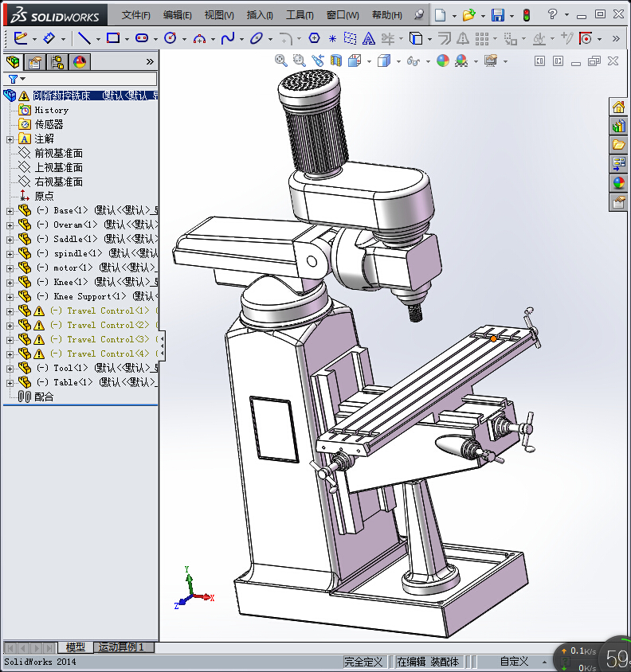Select the 原点 origin item
The width and height of the screenshot is (631, 672).
(x=44, y=196)
